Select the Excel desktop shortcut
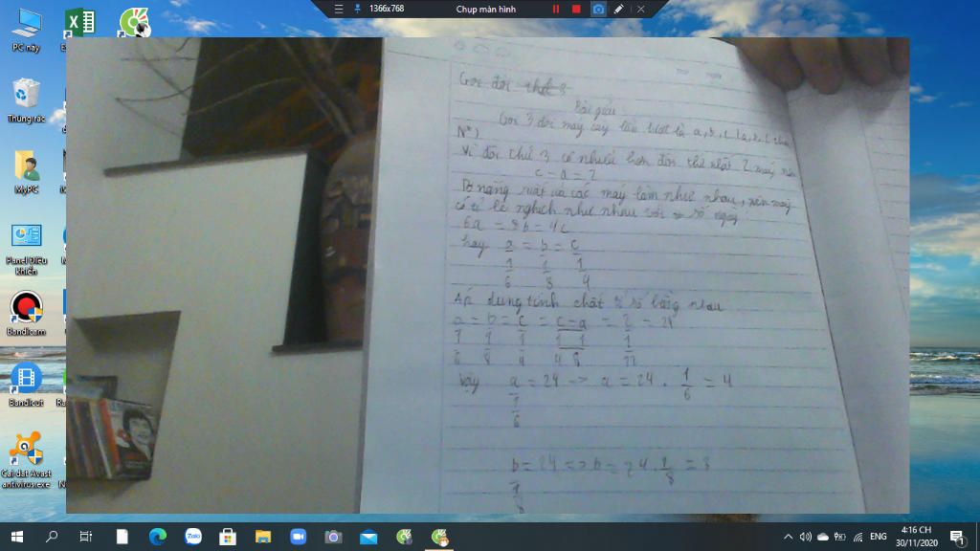 (x=80, y=24)
